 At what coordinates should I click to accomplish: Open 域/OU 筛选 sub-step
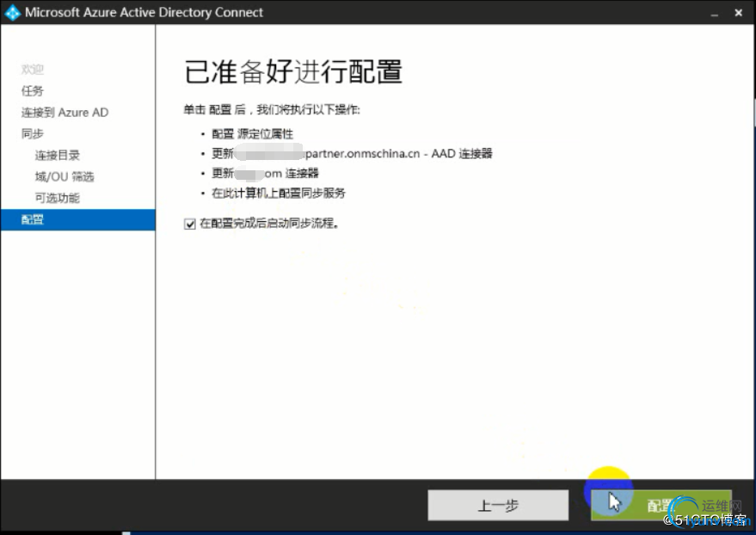[x=65, y=176]
